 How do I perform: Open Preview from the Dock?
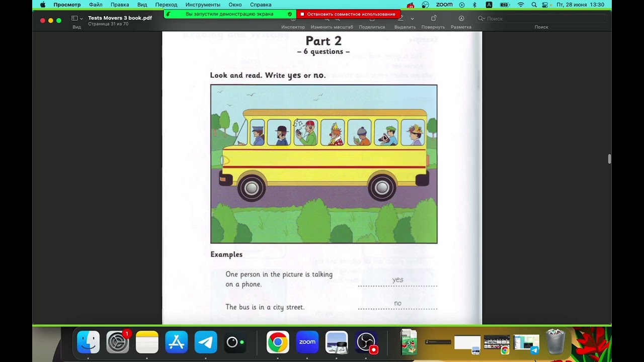(x=337, y=342)
